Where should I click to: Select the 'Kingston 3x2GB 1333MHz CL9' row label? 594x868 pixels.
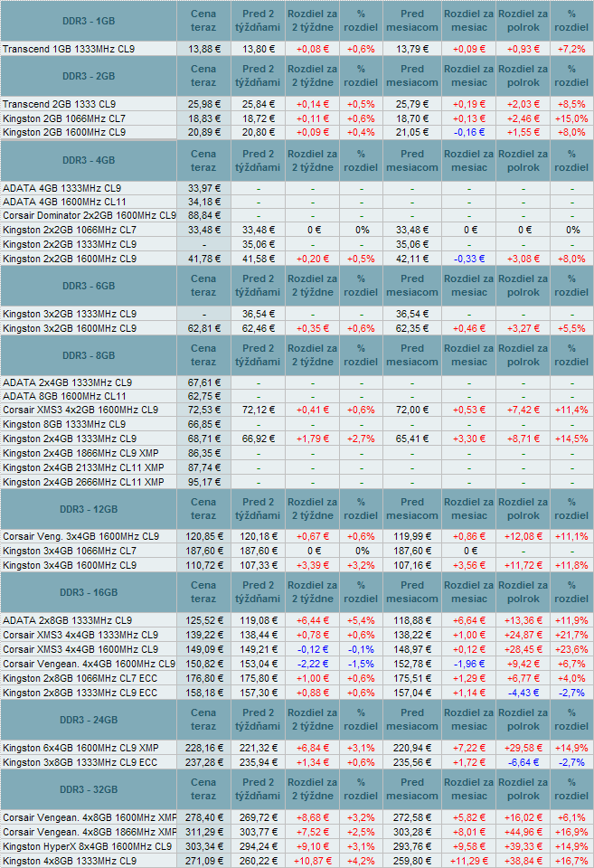click(70, 314)
